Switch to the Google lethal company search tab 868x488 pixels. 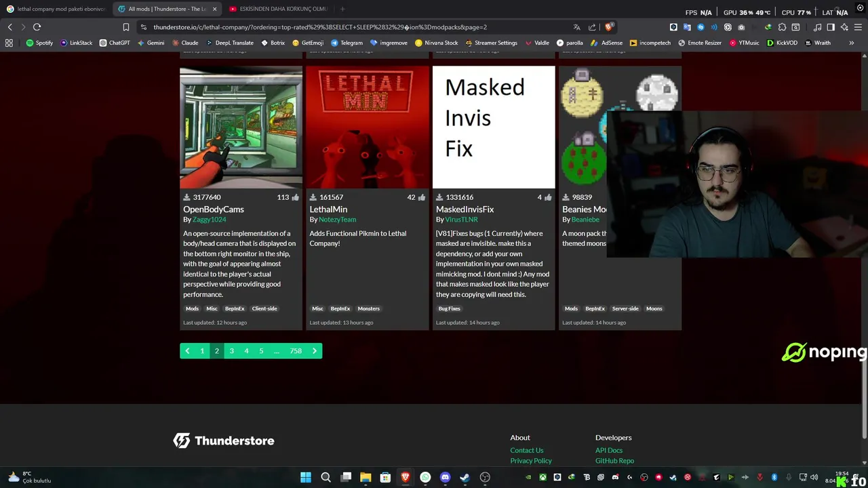(56, 9)
